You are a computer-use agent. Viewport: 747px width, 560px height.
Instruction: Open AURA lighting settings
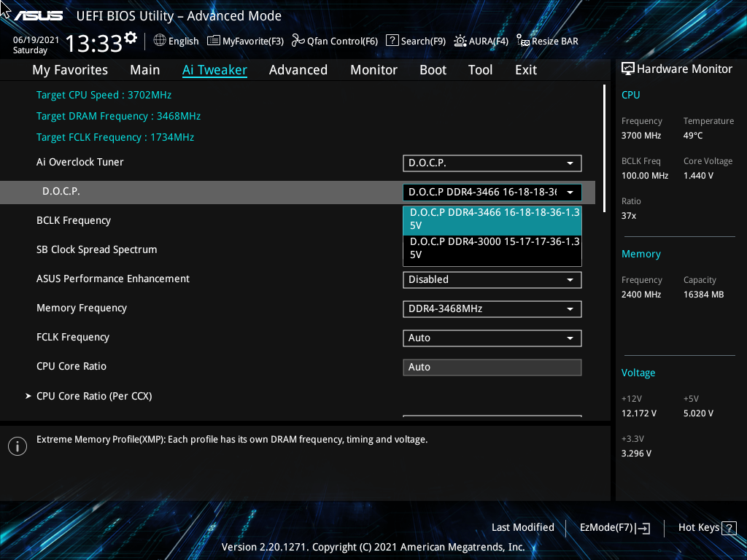pos(481,41)
